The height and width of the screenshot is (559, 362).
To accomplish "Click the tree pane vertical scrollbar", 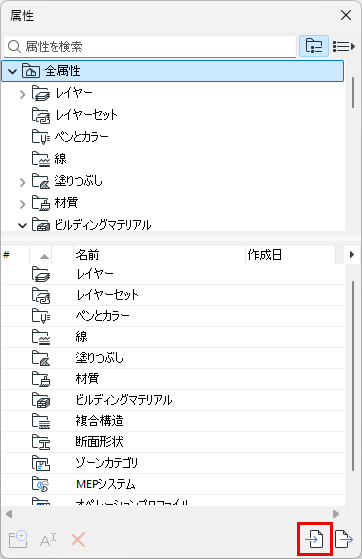I will point(353,93).
